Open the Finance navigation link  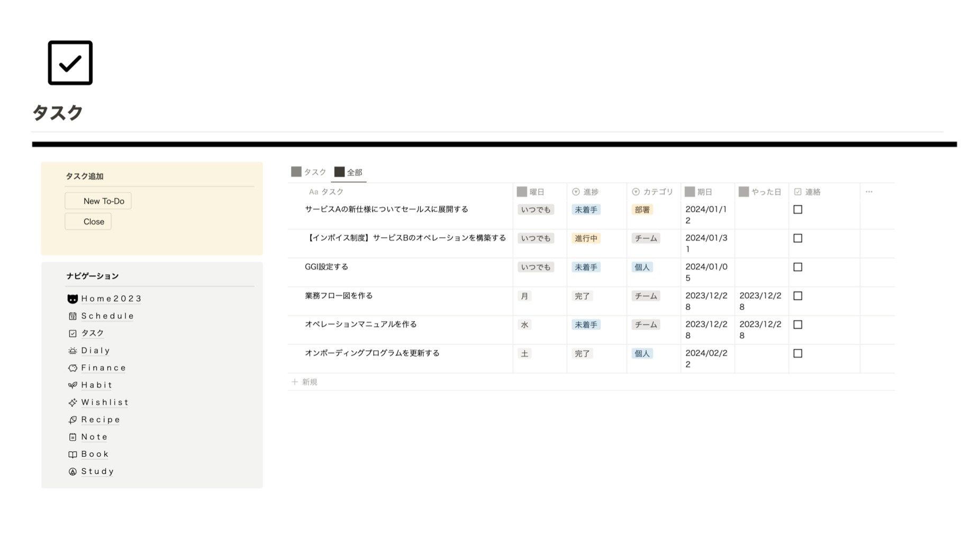[x=104, y=368]
